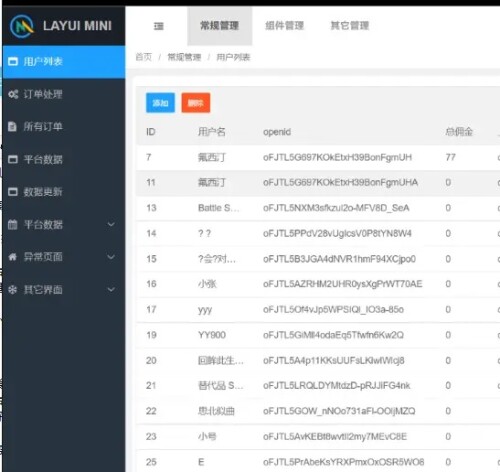Click the LAYUI MINI logo icon
Viewport: 500px width, 472px height.
(x=22, y=26)
